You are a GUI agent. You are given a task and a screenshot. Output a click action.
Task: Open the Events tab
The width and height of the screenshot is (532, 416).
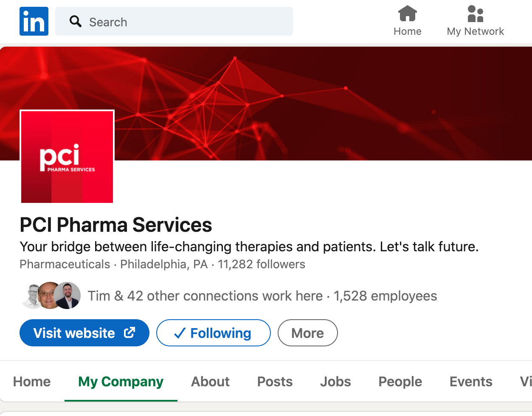(471, 382)
